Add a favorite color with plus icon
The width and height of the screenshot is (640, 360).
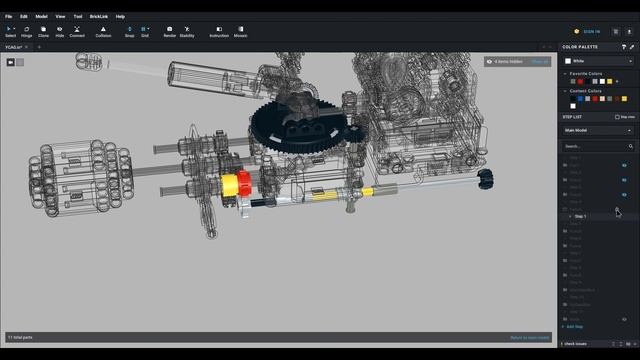point(617,82)
